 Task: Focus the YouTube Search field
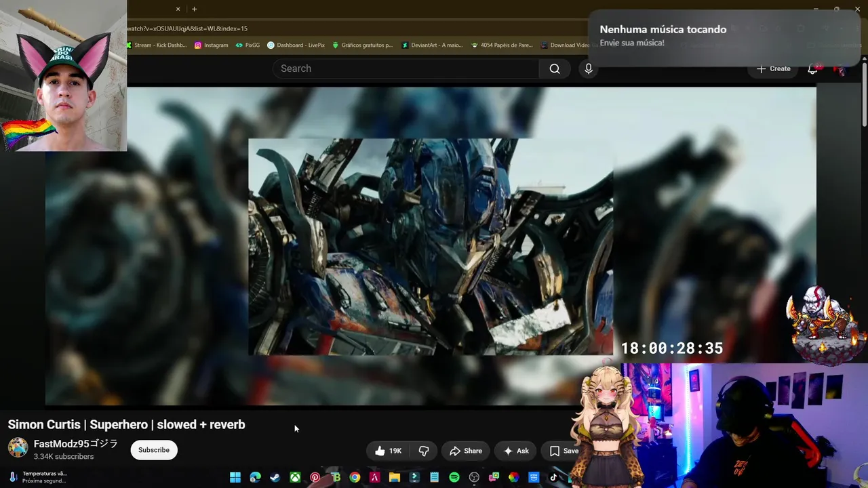pos(406,68)
